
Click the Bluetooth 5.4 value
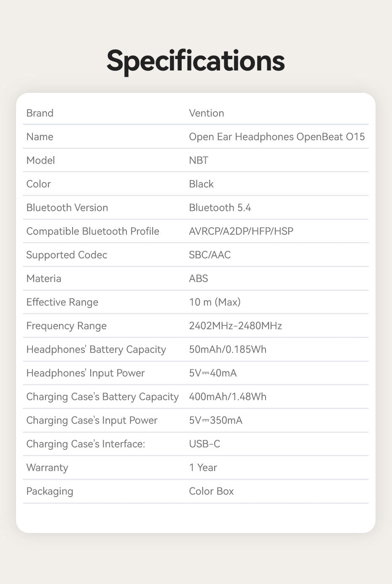(220, 208)
